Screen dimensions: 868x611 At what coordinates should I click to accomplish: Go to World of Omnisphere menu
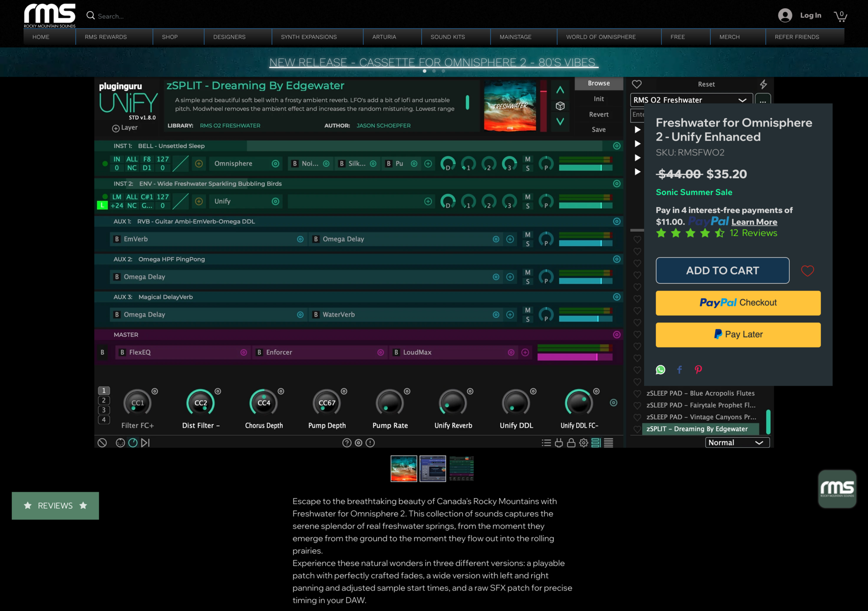coord(601,37)
